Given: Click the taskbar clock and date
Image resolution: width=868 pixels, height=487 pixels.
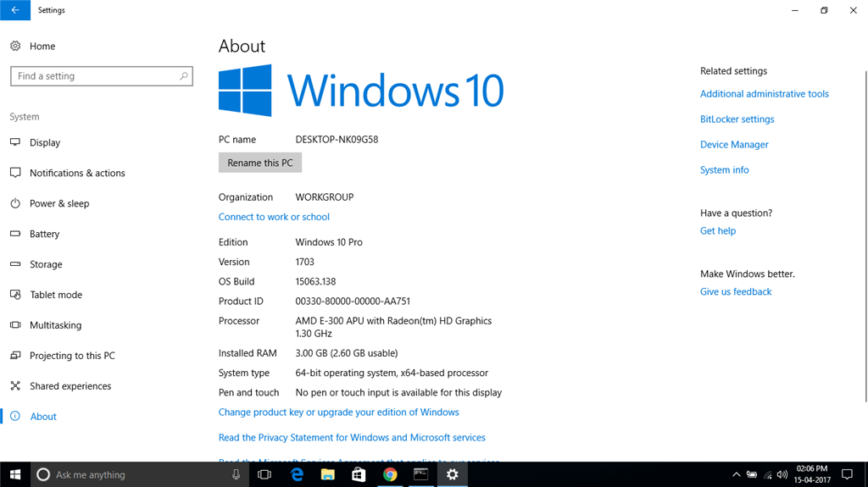Looking at the screenshot, I should (x=812, y=474).
